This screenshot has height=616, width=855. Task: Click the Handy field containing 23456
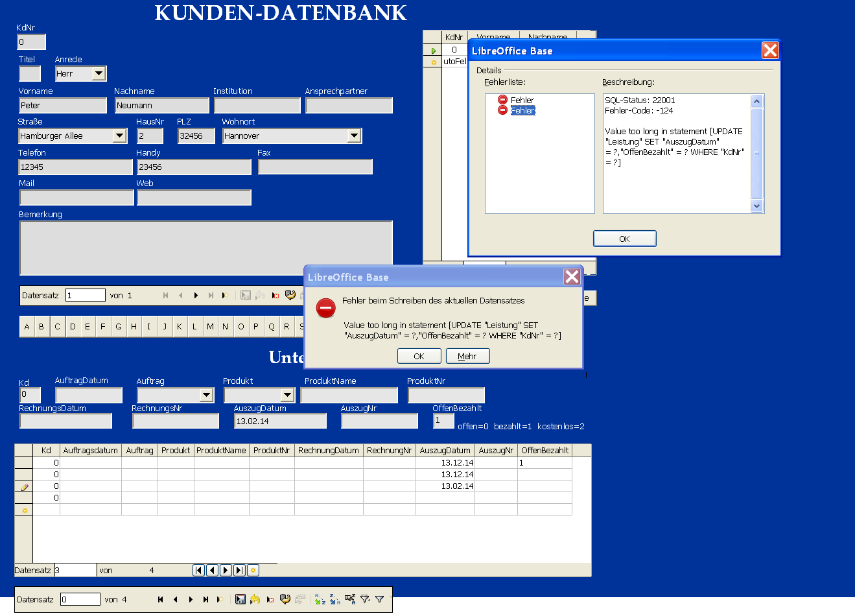coord(194,167)
